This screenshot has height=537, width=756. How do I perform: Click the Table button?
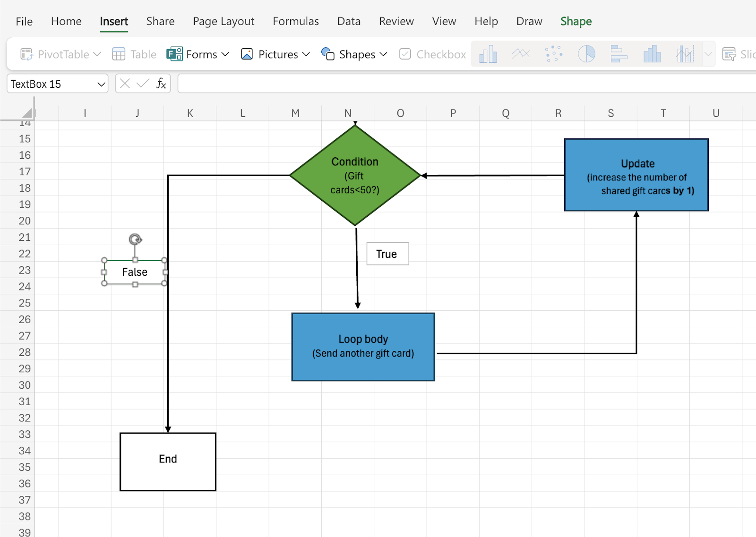click(134, 54)
